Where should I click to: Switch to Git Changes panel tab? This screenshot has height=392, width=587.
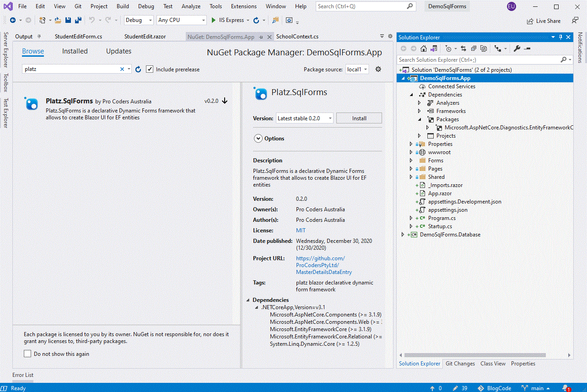click(x=460, y=364)
